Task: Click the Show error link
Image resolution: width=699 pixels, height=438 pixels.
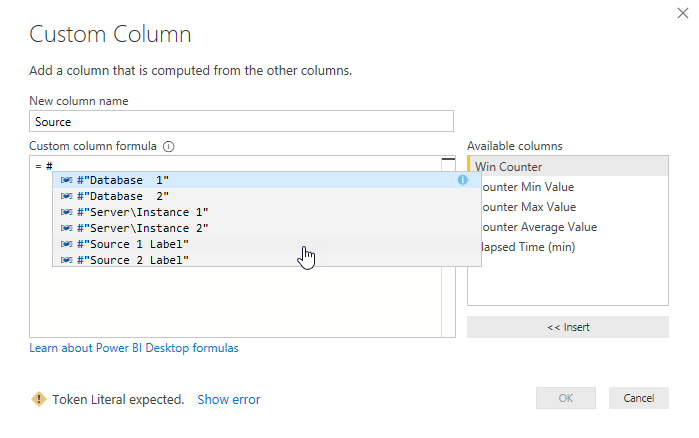Action: click(228, 399)
